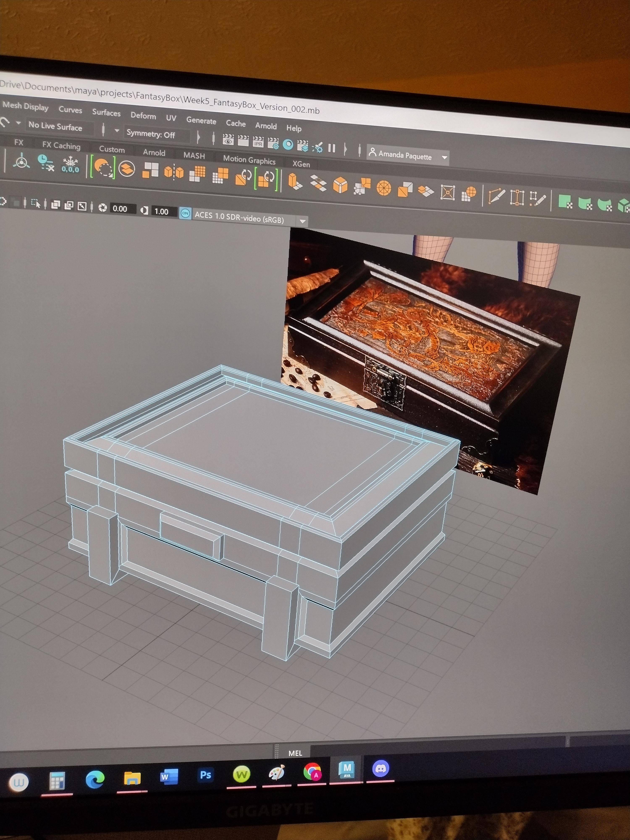Click the IPR render clapperboard icon
This screenshot has height=840, width=630.
[258, 142]
